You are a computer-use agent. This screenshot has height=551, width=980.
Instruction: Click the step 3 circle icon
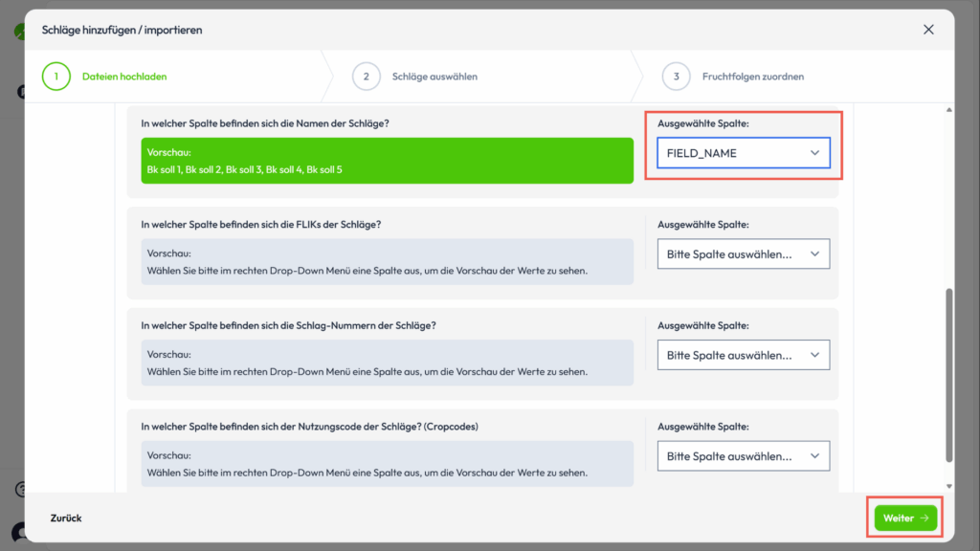tap(676, 77)
